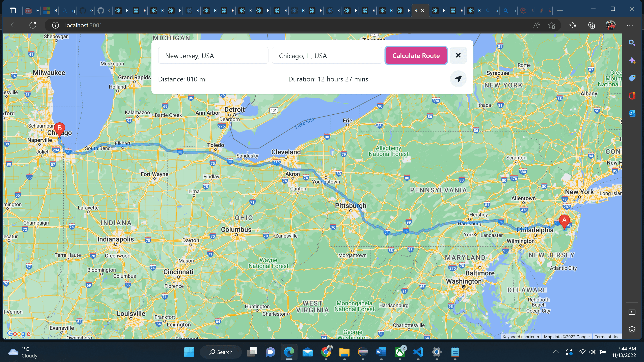Click the Chicago destination input field
The height and width of the screenshot is (362, 644).
click(327, 55)
